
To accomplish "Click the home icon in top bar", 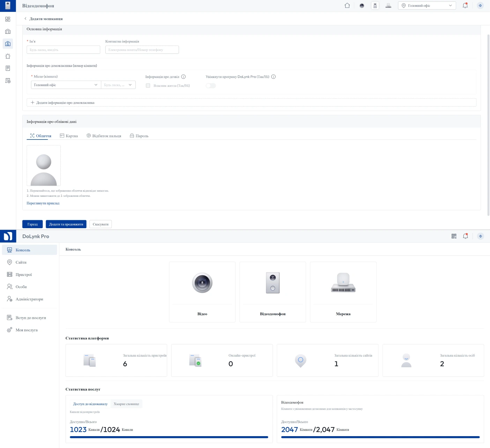I will point(347,6).
